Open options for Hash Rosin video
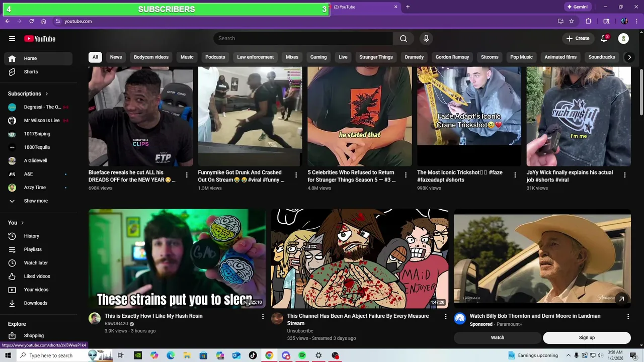 click(x=263, y=316)
